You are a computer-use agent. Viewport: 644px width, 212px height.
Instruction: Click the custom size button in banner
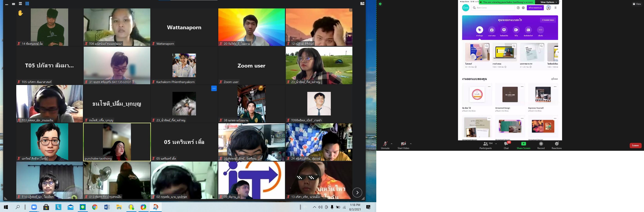point(548,20)
